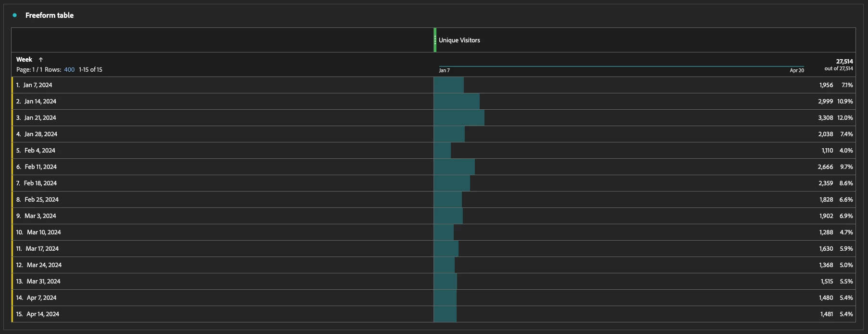Click the 1,630 visitors value

tap(826, 249)
